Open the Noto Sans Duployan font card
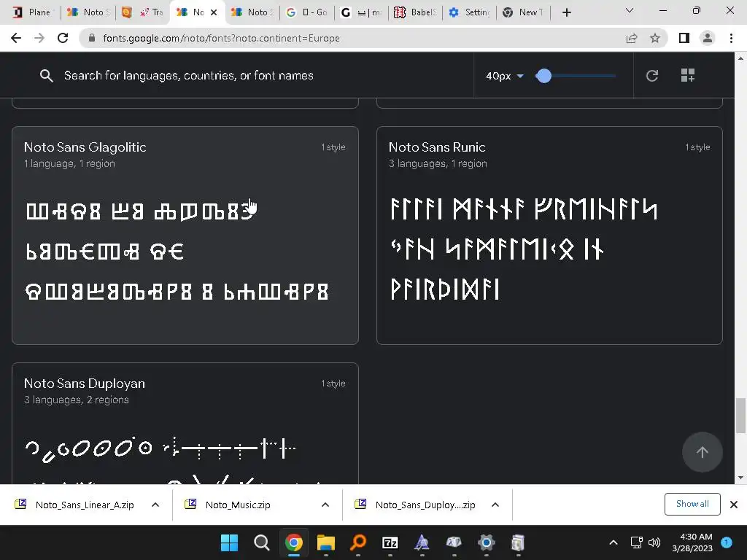Screen dimensions: 747x560 pos(185,424)
